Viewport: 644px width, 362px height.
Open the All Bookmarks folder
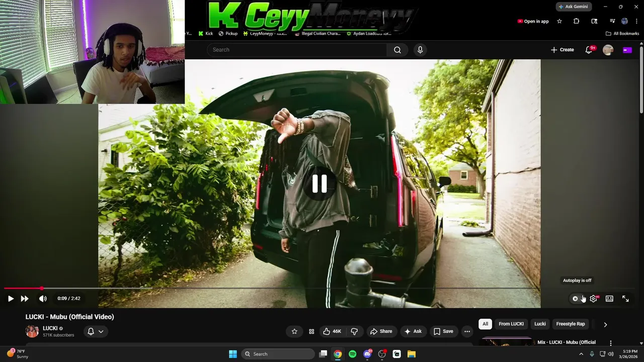pos(622,34)
